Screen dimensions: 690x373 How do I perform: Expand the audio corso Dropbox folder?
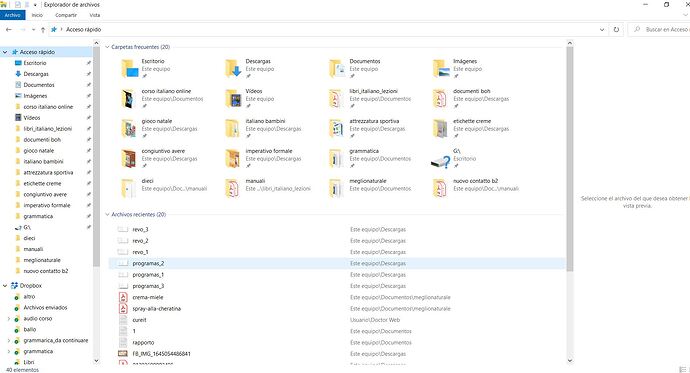8,318
